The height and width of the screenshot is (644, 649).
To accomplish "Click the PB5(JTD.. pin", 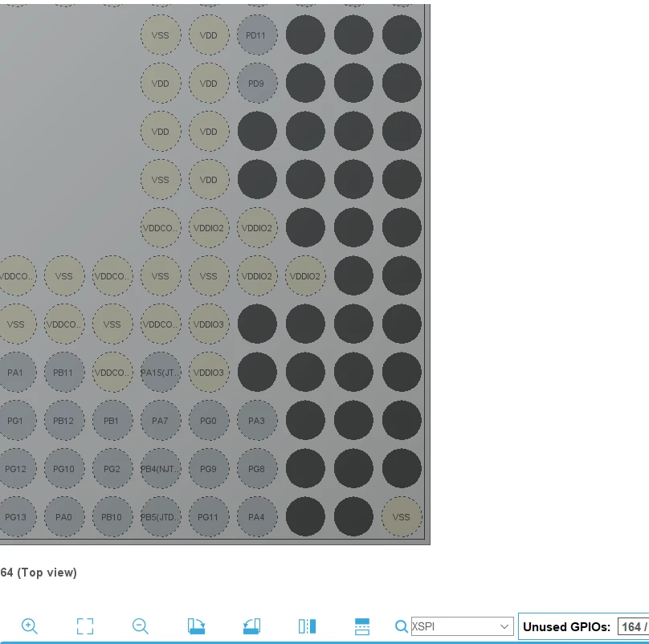I will (160, 516).
